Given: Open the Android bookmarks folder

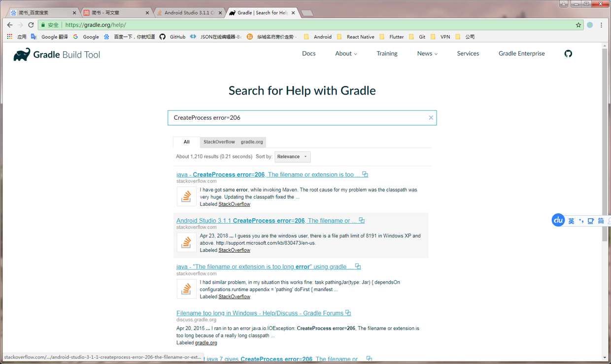Looking at the screenshot, I should click(x=317, y=37).
